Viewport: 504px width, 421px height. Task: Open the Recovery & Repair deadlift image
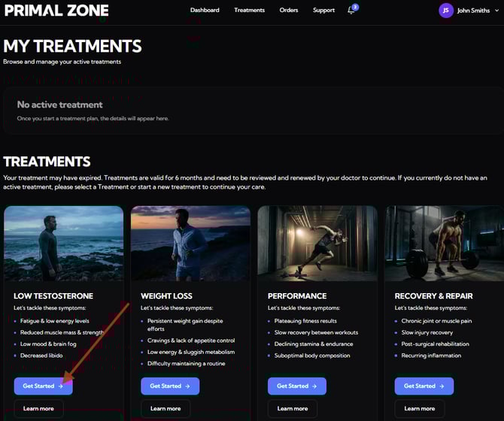[x=445, y=243]
